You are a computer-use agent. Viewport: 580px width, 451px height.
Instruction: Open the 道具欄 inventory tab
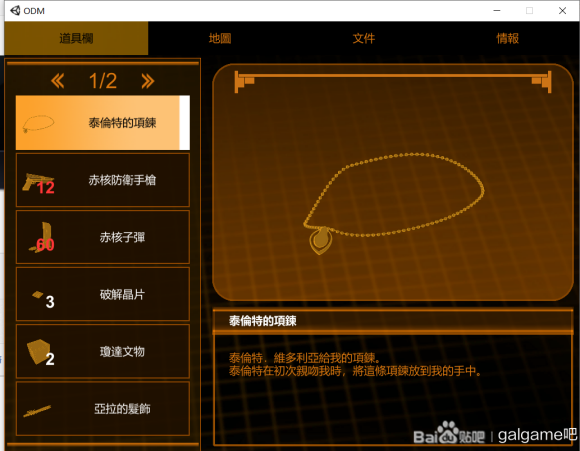(76, 38)
